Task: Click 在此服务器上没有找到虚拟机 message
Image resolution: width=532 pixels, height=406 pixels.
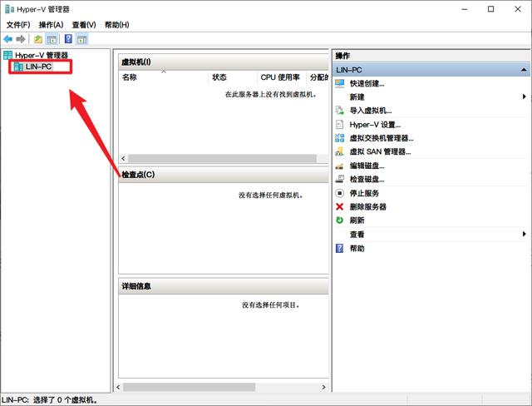Action: pos(271,94)
